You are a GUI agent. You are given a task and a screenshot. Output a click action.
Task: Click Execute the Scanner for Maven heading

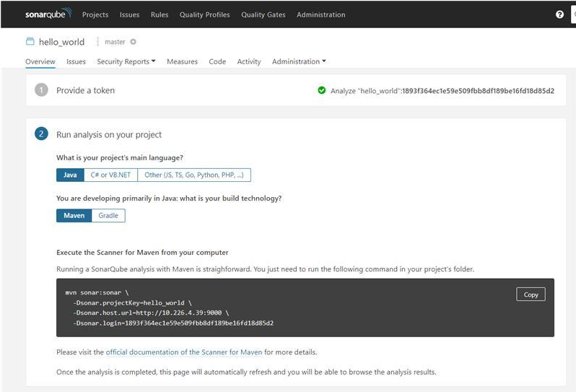point(142,253)
